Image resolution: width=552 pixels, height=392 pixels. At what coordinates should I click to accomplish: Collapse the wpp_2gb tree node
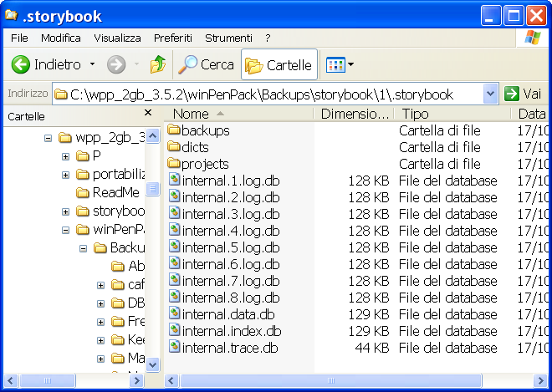pos(49,138)
